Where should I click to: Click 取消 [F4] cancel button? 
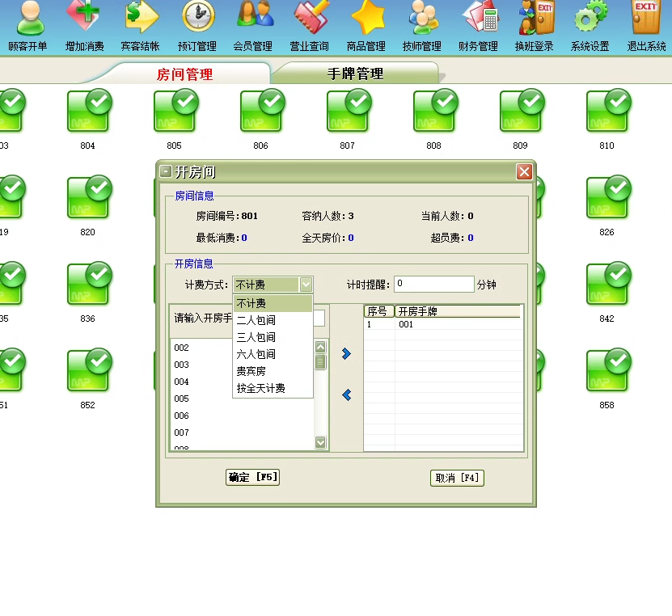click(x=457, y=478)
